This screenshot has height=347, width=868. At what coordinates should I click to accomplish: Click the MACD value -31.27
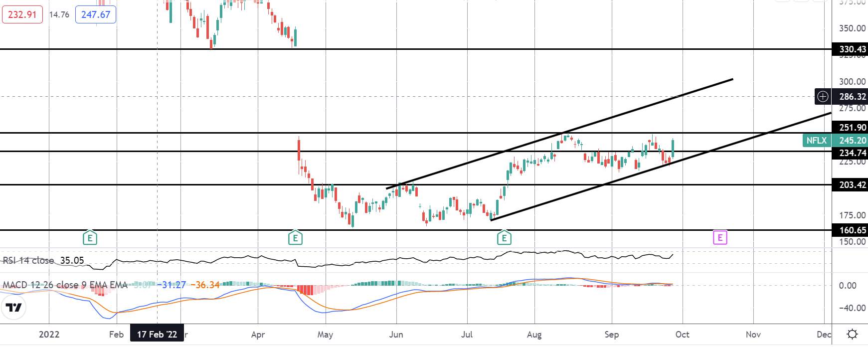click(171, 285)
